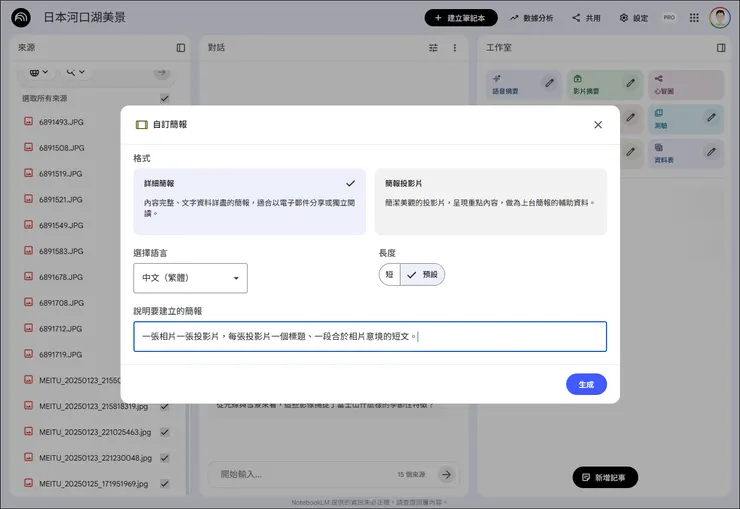Click the 語音摘要 audio overview card

point(524,85)
